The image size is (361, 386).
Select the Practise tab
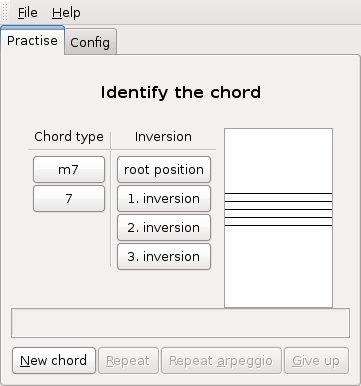[x=32, y=41]
